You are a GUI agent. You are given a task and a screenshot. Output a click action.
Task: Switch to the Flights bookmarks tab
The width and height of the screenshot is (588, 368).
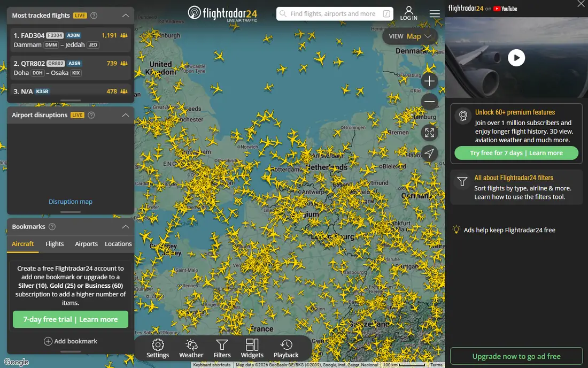55,244
